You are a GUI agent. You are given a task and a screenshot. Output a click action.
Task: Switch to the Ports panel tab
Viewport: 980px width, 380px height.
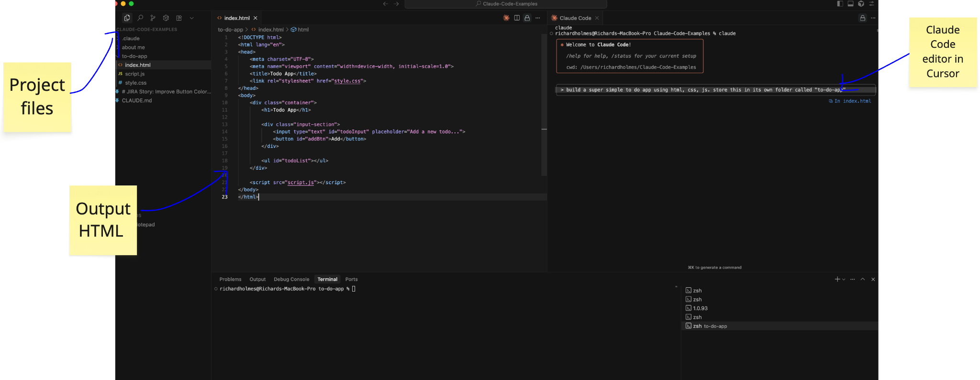pos(351,279)
